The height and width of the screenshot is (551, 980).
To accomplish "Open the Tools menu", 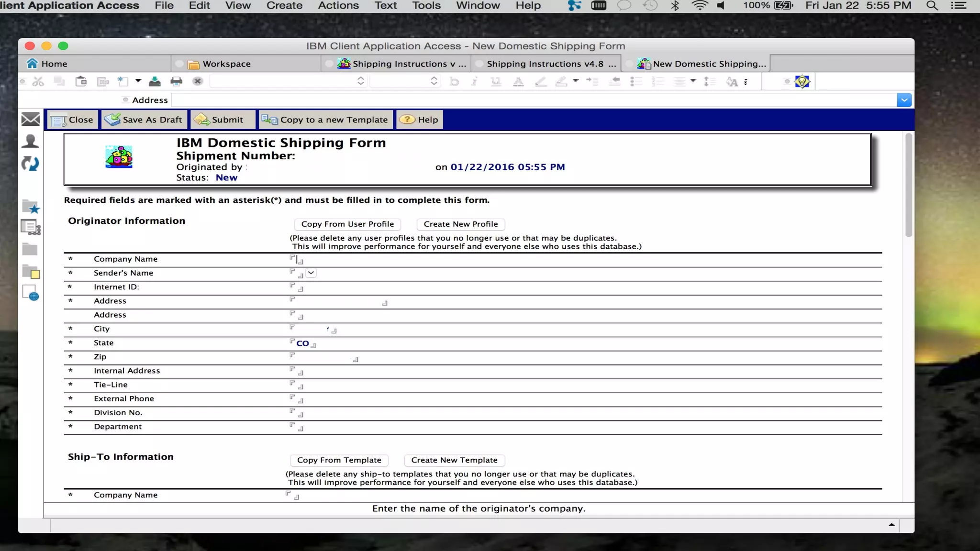I will click(x=426, y=6).
